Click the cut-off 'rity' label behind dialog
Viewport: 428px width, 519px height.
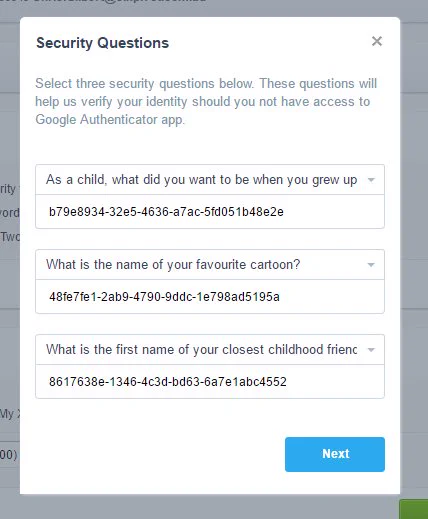tap(10, 189)
